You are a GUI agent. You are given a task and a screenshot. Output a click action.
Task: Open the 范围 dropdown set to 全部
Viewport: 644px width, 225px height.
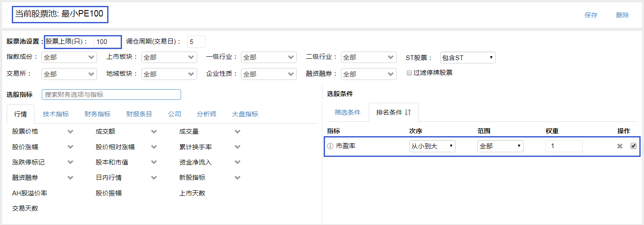501,146
